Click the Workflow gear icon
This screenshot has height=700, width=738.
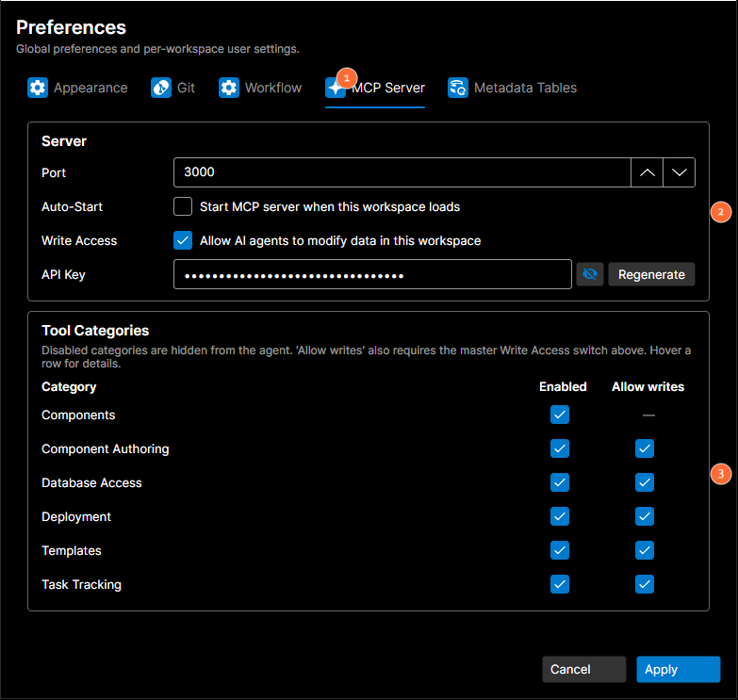(229, 88)
